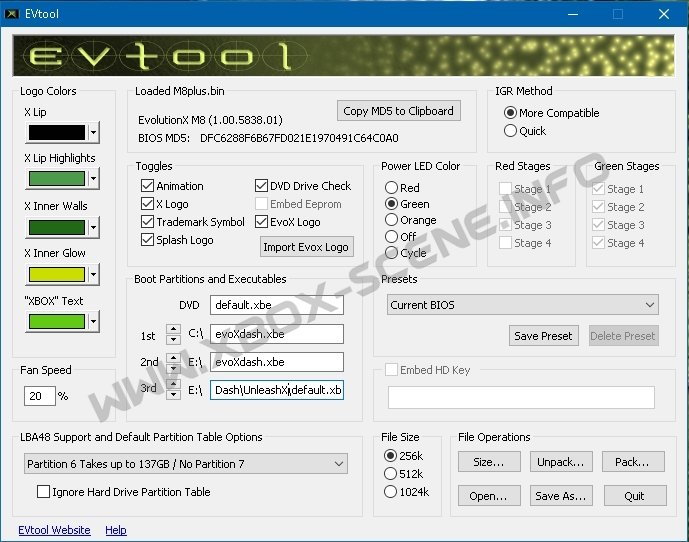Click the 2nd partition down arrow

[x=174, y=368]
